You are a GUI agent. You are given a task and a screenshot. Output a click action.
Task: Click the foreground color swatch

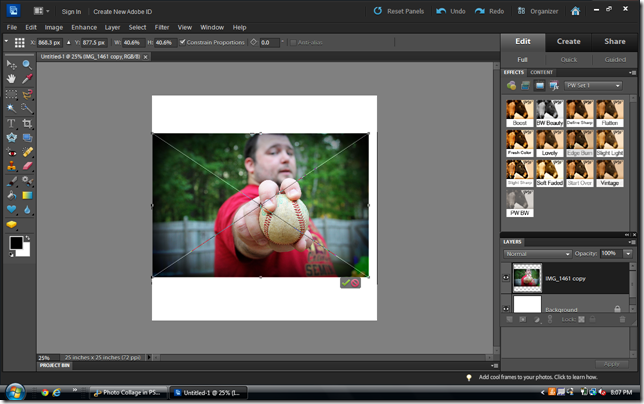coord(16,243)
